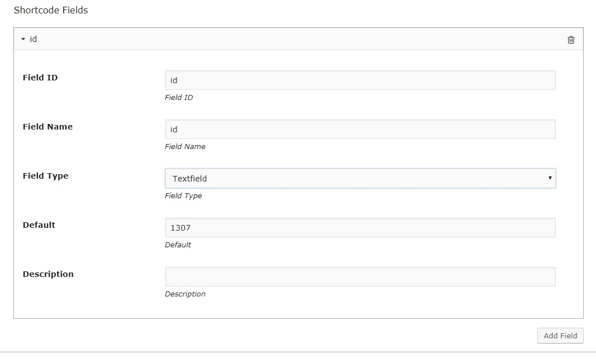
Task: Click the Field Name bold label
Action: 48,127
